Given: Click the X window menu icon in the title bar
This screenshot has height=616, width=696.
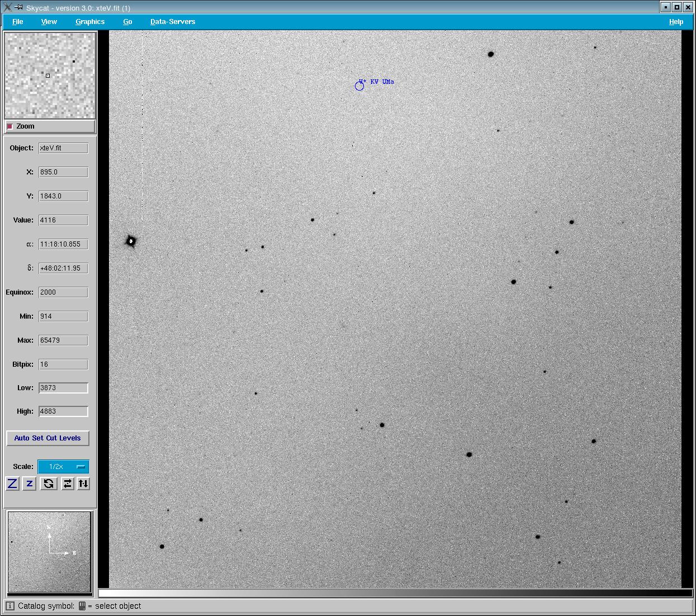Looking at the screenshot, I should pos(7,7).
